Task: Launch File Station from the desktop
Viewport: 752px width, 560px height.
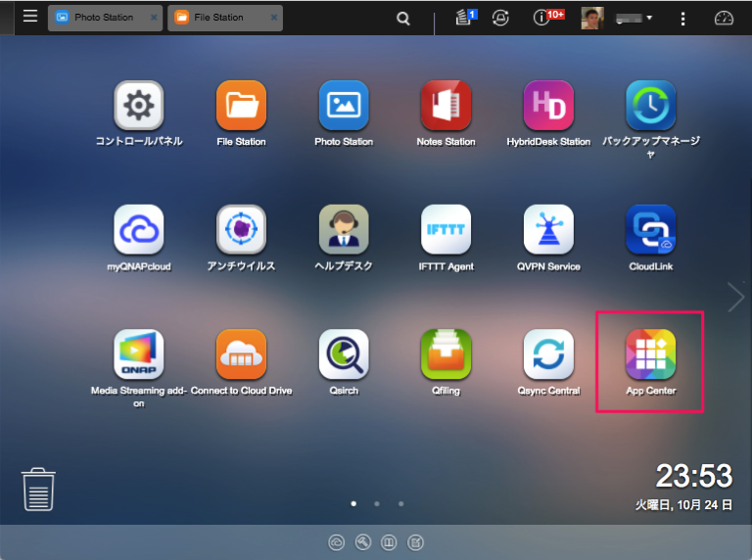Action: click(241, 106)
